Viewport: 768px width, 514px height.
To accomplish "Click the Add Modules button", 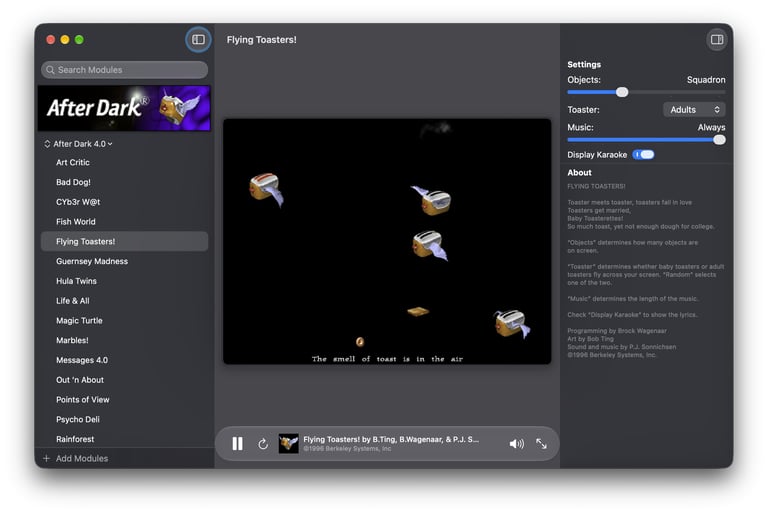I will [x=76, y=459].
